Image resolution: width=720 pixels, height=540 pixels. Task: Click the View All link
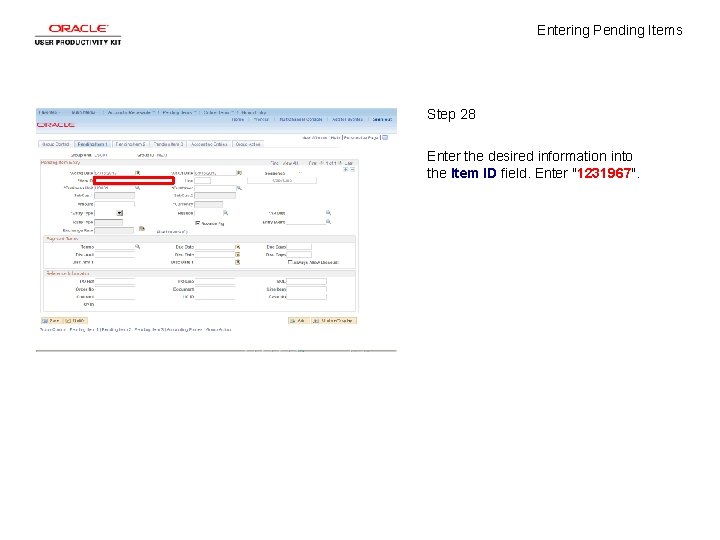[x=291, y=163]
